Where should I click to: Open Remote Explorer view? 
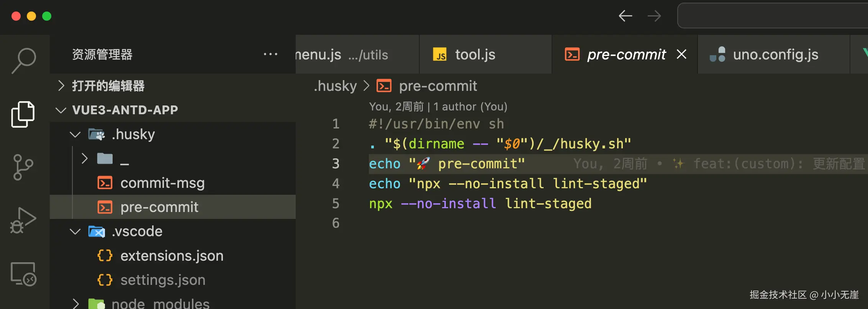coord(23,274)
